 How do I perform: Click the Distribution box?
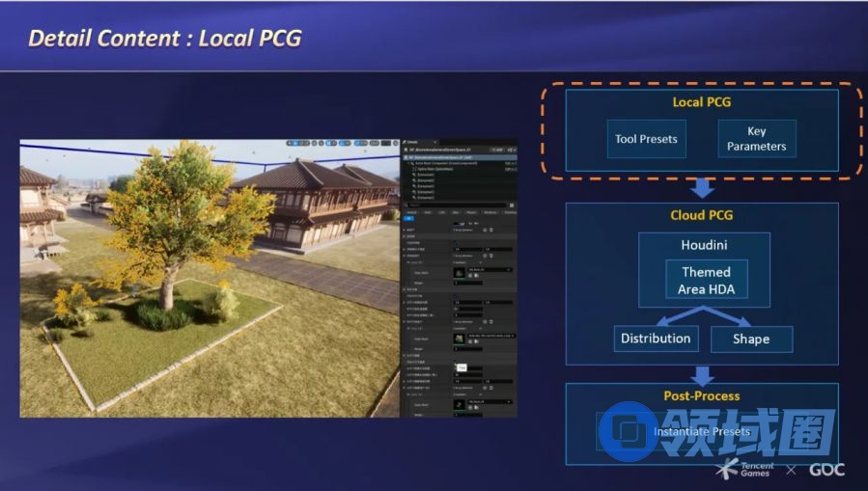(x=656, y=339)
